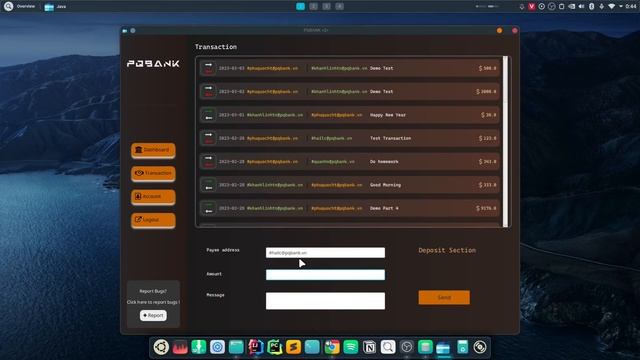The image size is (640, 360).
Task: Focus the Payee address input field
Action: tap(325, 253)
